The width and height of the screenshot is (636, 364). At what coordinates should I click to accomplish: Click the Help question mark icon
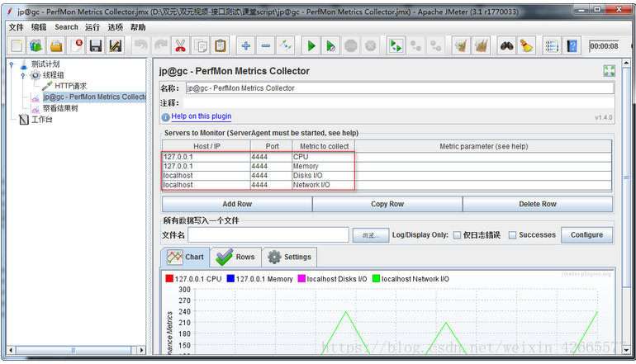[x=572, y=45]
